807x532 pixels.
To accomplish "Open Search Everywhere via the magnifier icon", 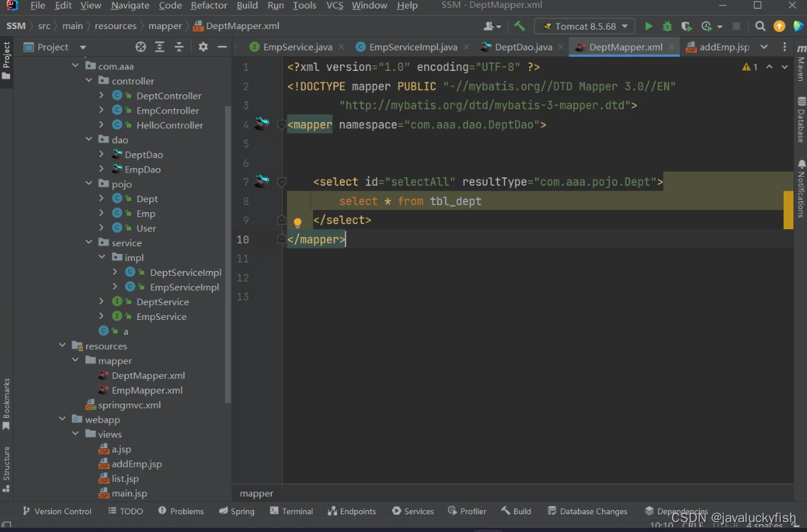I will click(x=760, y=26).
